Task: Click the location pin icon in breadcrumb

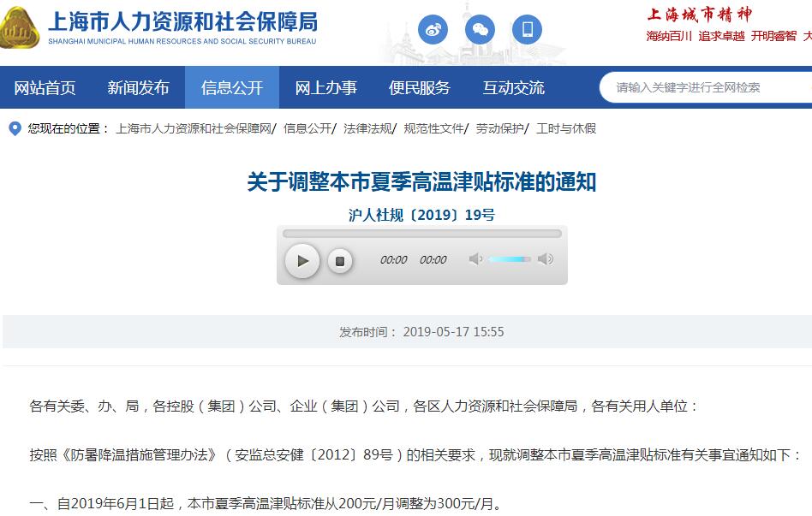Action: (15, 128)
